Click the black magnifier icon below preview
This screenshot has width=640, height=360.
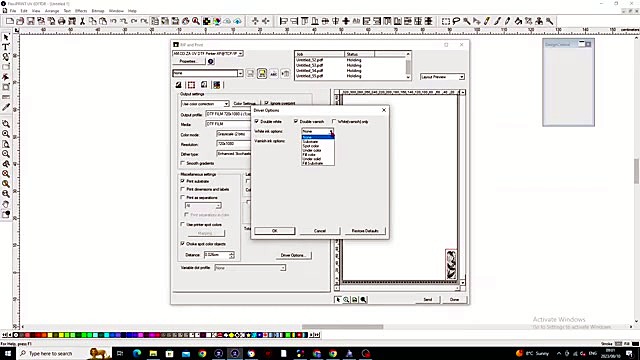[363, 300]
